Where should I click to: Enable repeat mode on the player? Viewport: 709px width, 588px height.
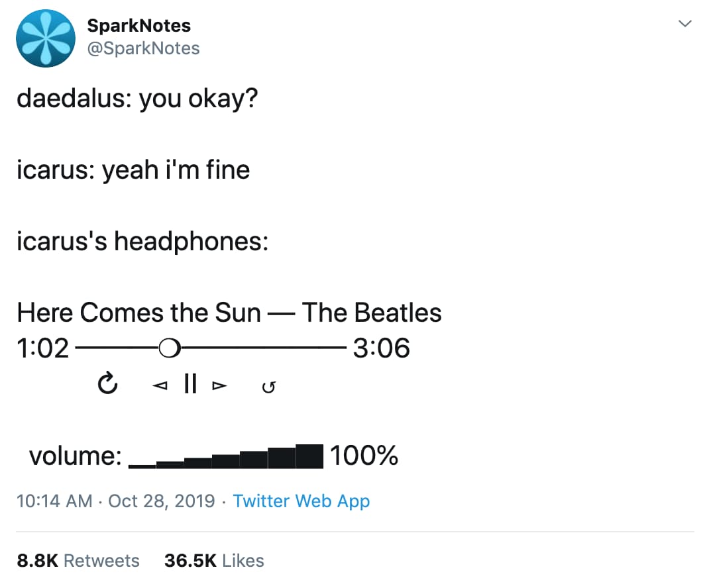(108, 383)
